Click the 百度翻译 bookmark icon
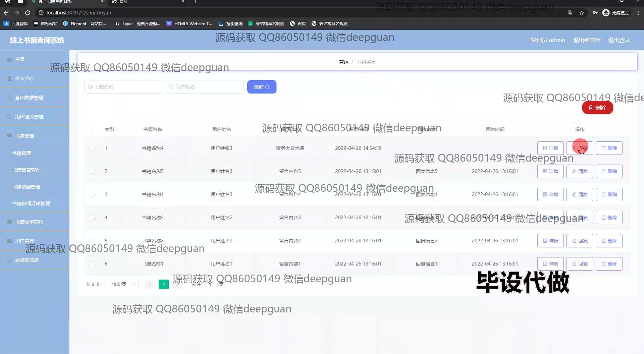 [x=6, y=23]
